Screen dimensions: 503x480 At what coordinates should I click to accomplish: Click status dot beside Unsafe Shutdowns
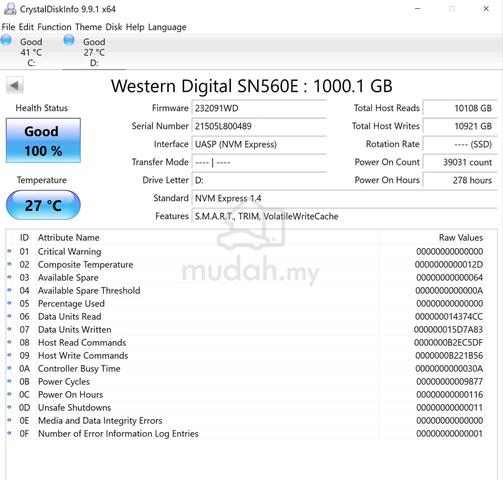tap(9, 407)
